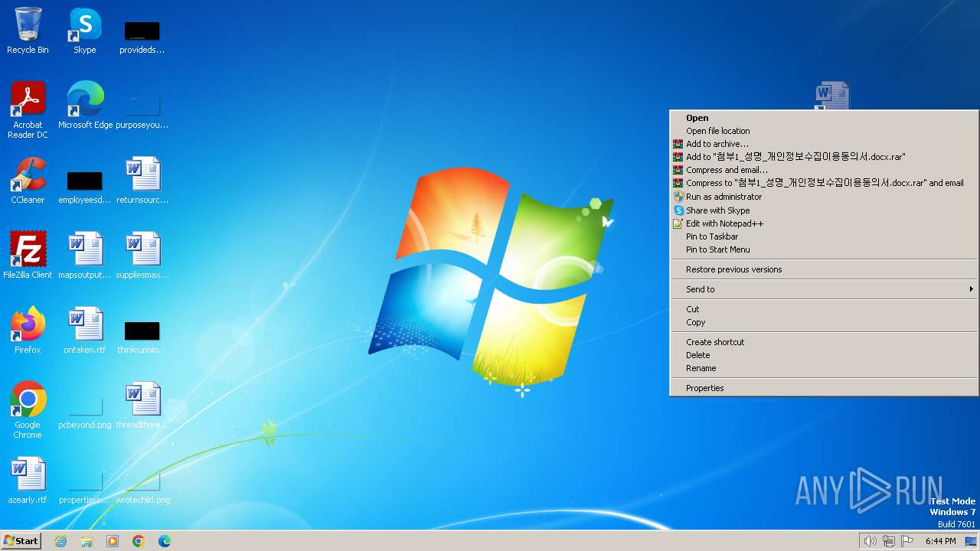Choose Properties in the context menu
Viewport: 980px width, 551px height.
[x=824, y=388]
